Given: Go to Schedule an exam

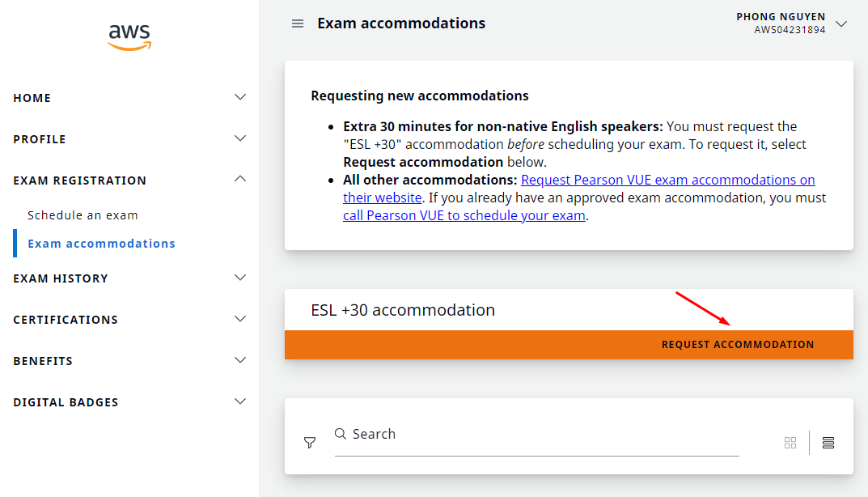Looking at the screenshot, I should 83,215.
